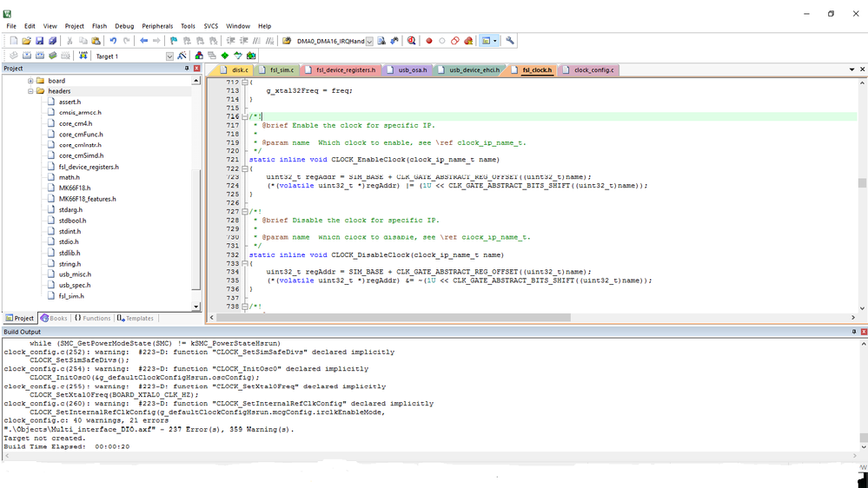Open the Configuration wrench icon
This screenshot has height=488, width=868.
[x=510, y=41]
